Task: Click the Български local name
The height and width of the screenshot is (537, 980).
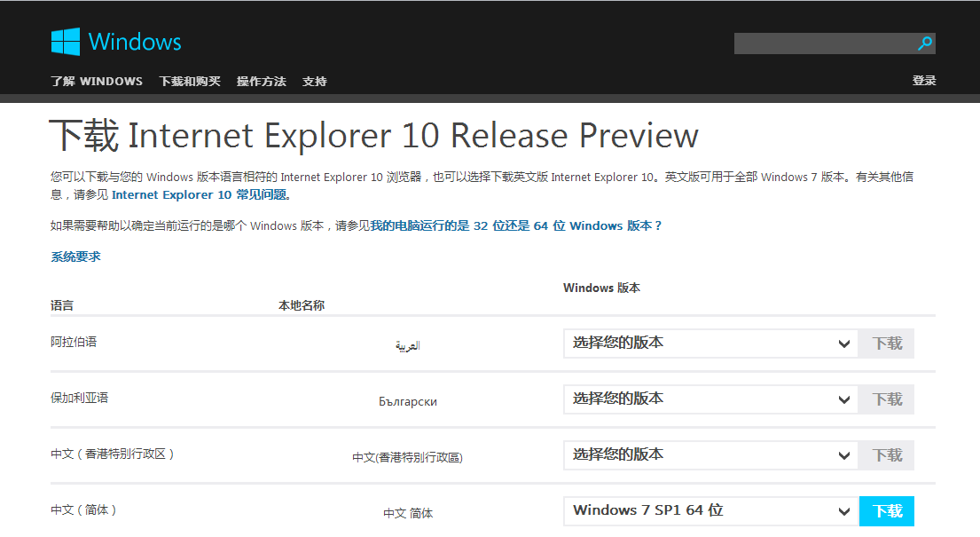Action: click(407, 401)
